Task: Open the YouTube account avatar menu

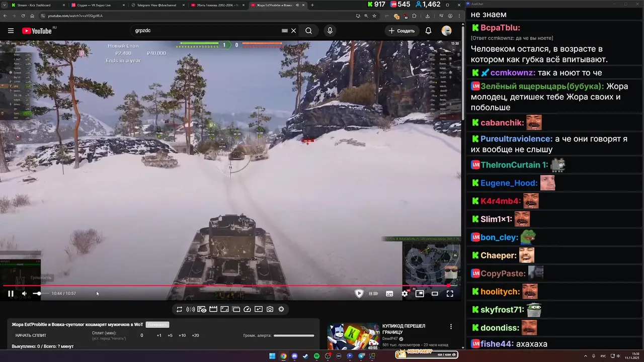Action: pyautogui.click(x=446, y=31)
